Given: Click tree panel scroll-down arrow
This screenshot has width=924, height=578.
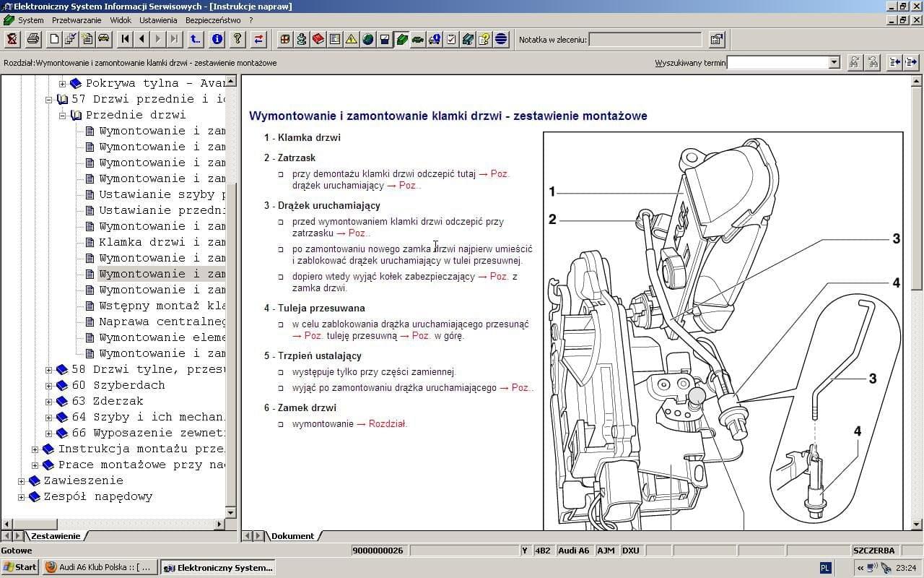Looking at the screenshot, I should pos(231,513).
